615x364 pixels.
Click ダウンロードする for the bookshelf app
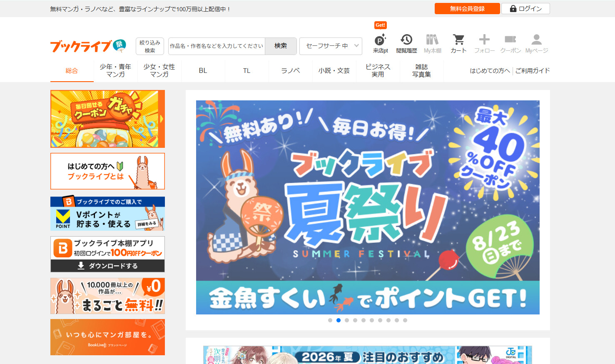[x=107, y=266]
